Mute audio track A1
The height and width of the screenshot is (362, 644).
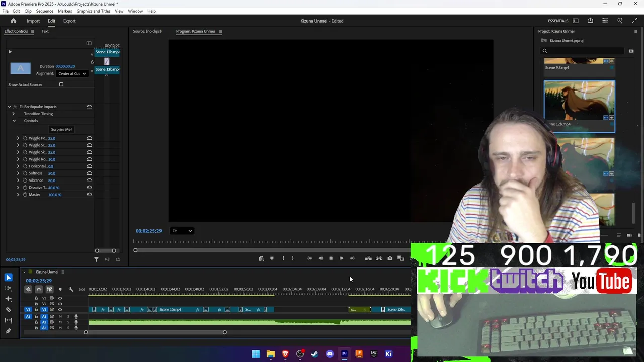click(60, 316)
